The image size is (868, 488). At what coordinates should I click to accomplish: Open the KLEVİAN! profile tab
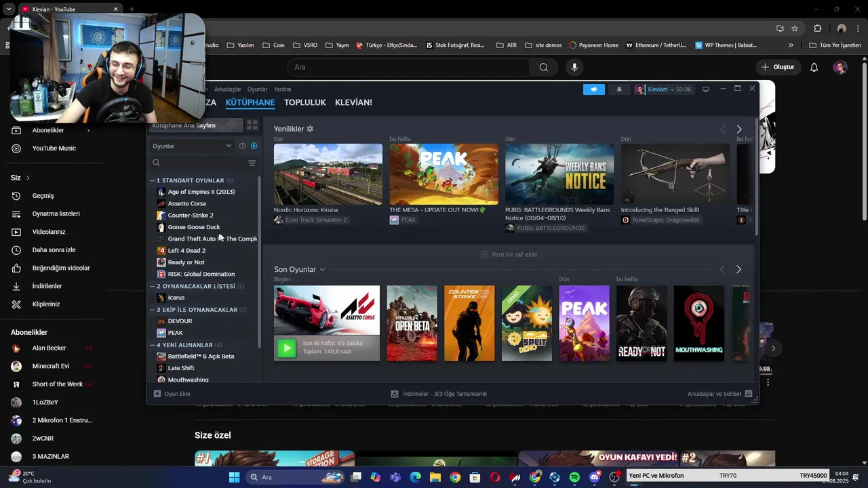tap(353, 102)
